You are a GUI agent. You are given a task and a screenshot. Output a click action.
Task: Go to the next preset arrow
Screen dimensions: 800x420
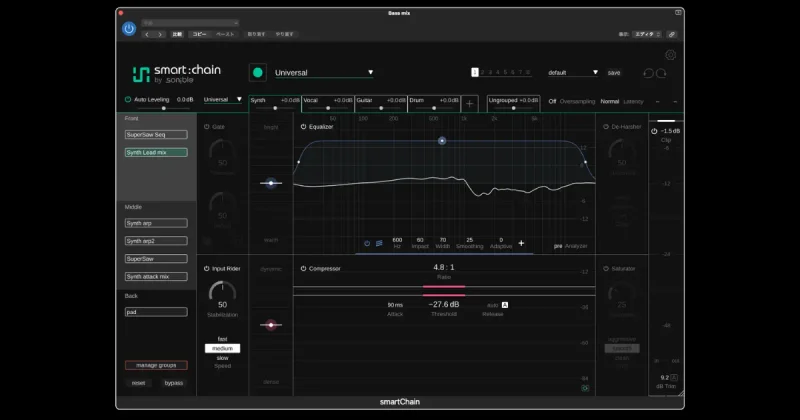pyautogui.click(x=160, y=34)
